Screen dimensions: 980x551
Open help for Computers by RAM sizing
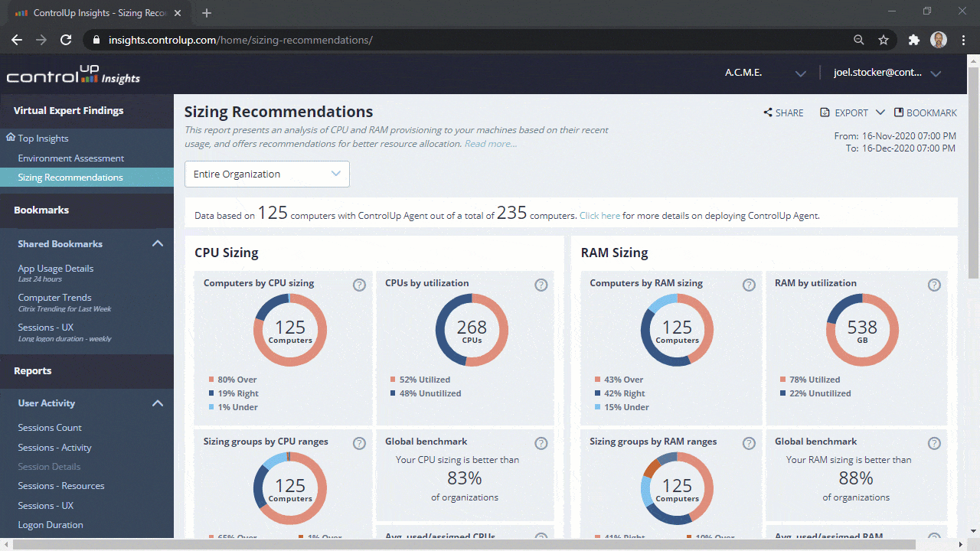pos(749,285)
